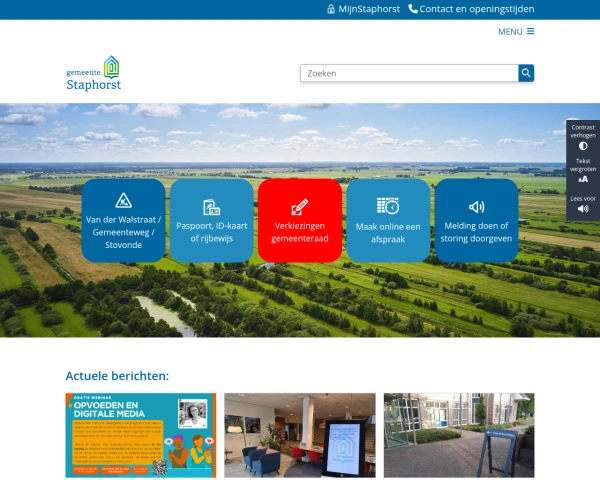
Task: Open Paspoort, ID-kaart of rijbewijs tile
Action: 212,220
